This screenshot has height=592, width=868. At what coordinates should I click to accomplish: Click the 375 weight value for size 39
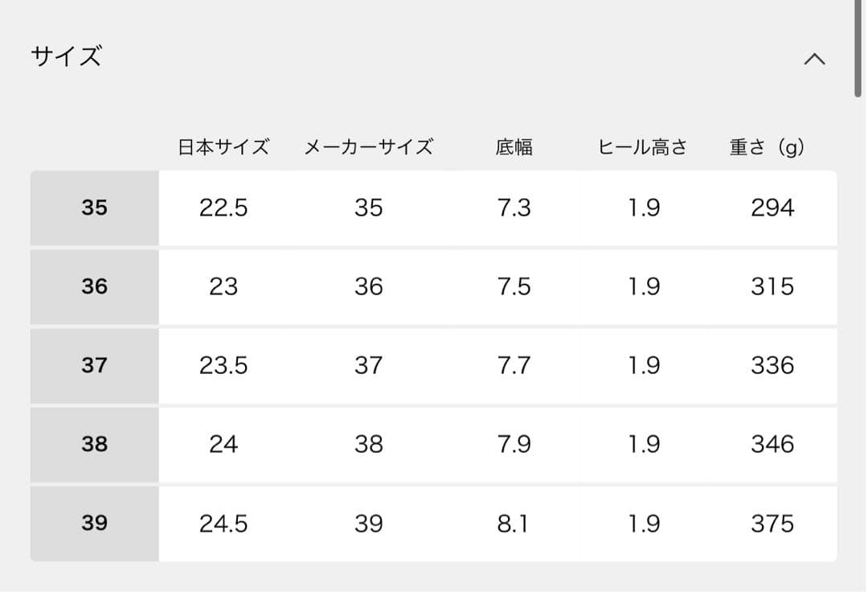[x=772, y=523]
